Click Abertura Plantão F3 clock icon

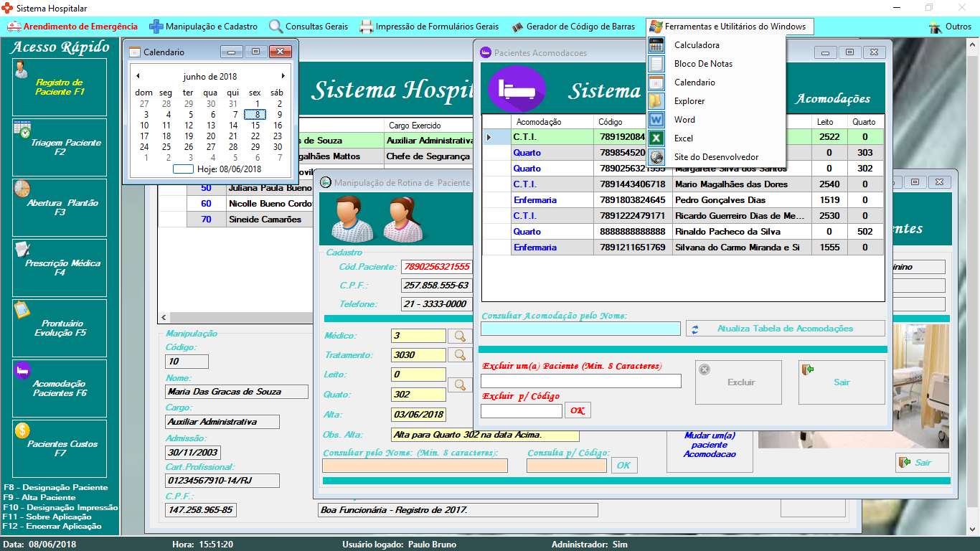click(22, 189)
